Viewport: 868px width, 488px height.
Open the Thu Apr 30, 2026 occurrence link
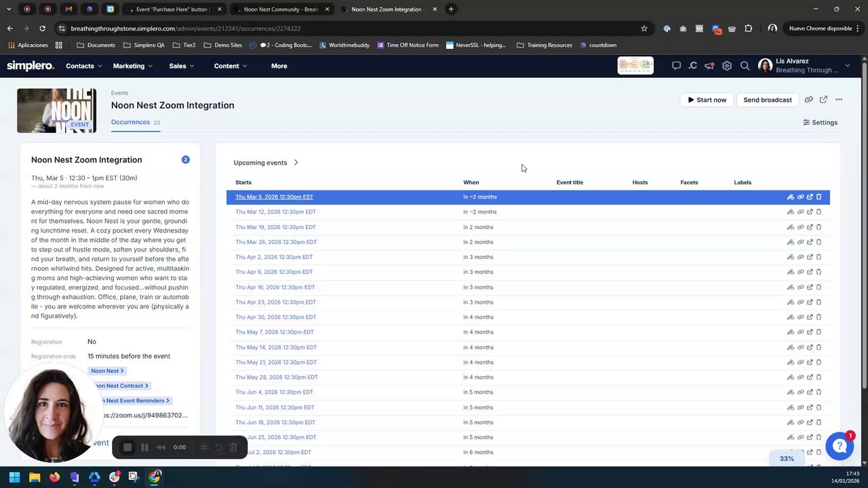pyautogui.click(x=275, y=317)
